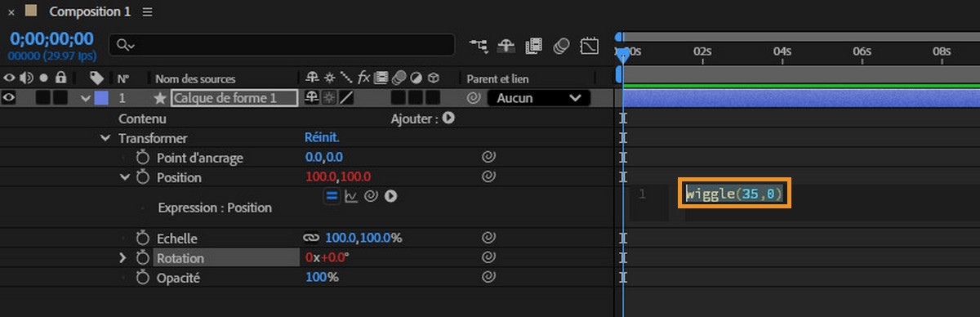Screen dimensions: 980x317
Task: Close the Composition 1 tab
Action: point(11,12)
